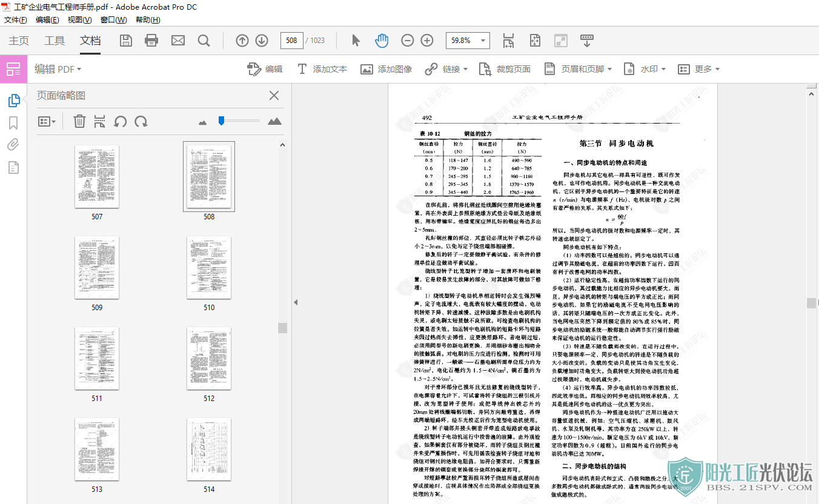Choose the selection arrow tool
Viewport: 819px width, 504px height.
356,41
